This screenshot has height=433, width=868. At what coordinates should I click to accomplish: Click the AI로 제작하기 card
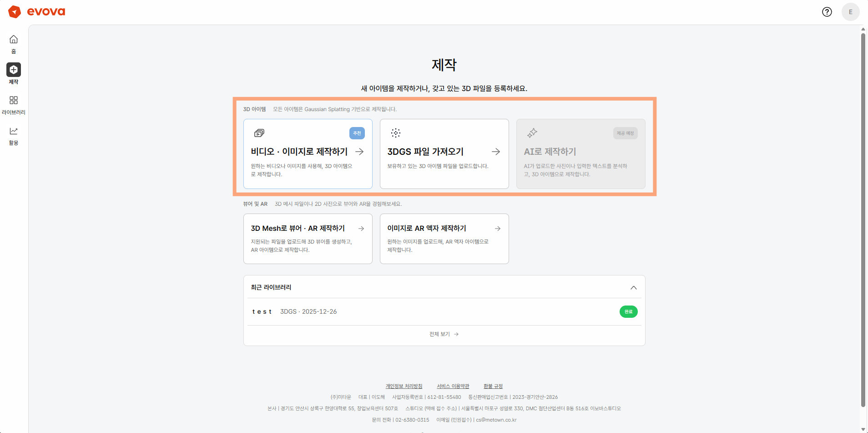coord(580,154)
